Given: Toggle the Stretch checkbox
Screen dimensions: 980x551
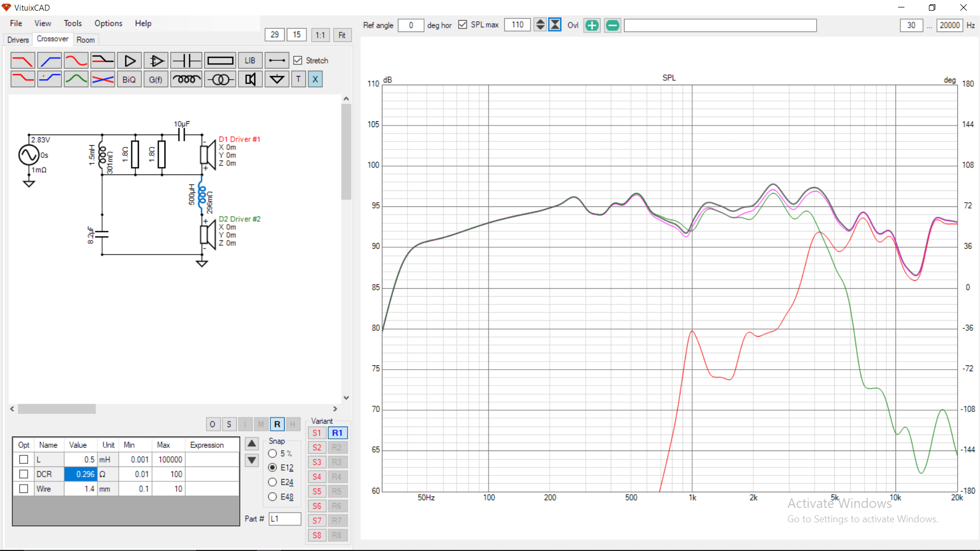Looking at the screenshot, I should click(298, 61).
